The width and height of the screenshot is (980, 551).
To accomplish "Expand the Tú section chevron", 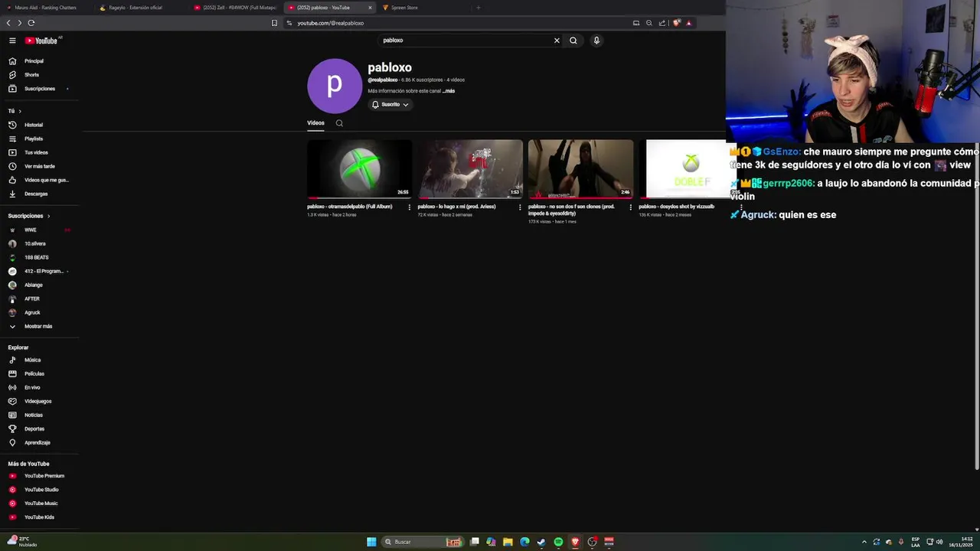I will [20, 111].
